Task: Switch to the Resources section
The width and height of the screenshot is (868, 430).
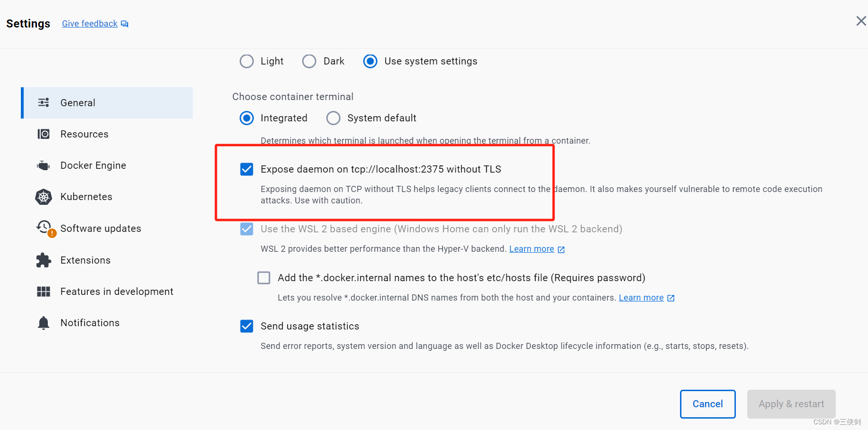Action: [x=84, y=134]
